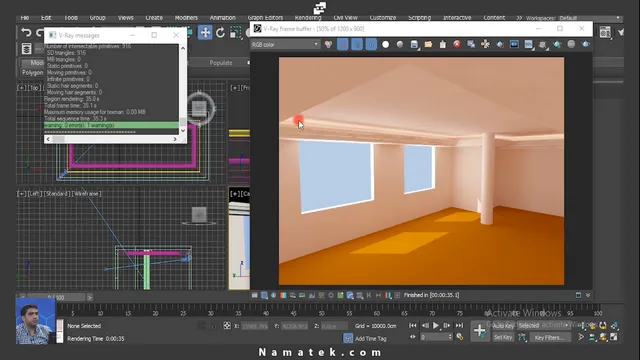Load image via folder icon in frame buffer
640x360 pixels.
pyautogui.click(x=428, y=44)
